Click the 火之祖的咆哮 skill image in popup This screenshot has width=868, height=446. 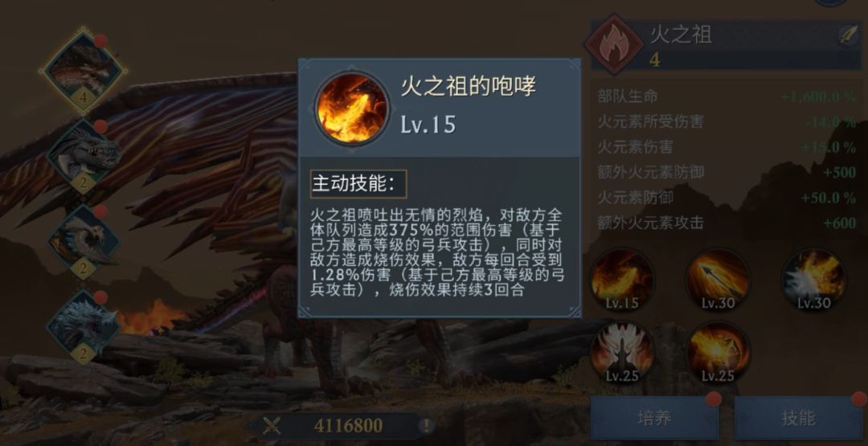351,108
